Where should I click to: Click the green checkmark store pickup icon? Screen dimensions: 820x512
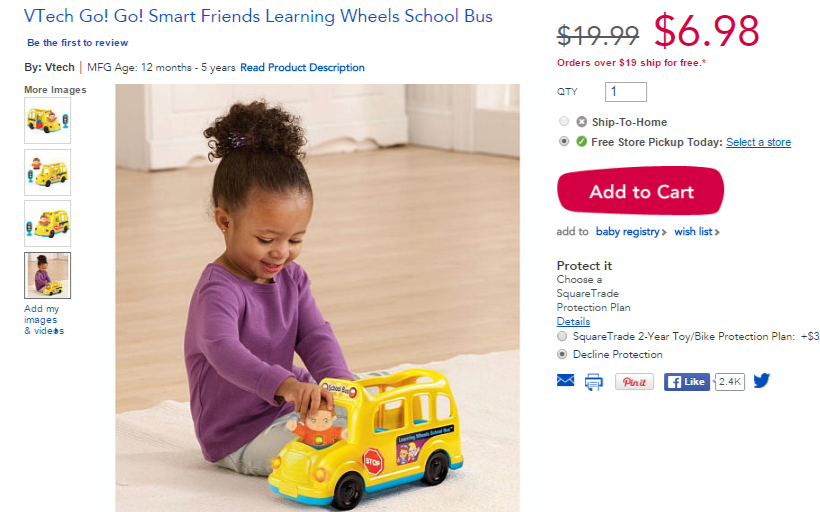tap(582, 141)
